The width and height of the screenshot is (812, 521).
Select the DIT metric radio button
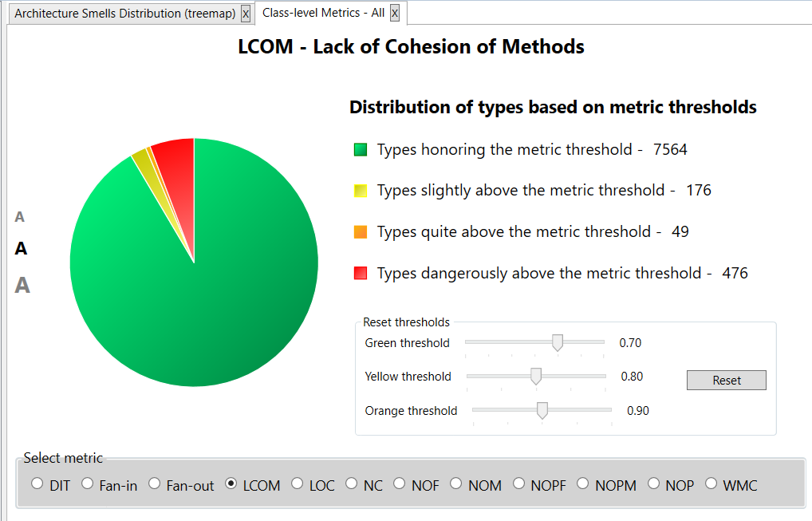point(37,484)
